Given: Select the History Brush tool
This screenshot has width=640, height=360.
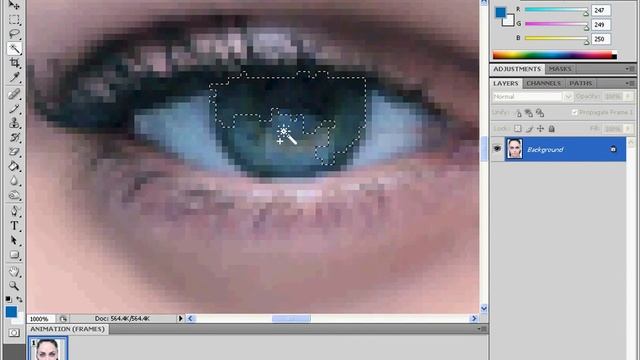Looking at the screenshot, I should pyautogui.click(x=14, y=138).
